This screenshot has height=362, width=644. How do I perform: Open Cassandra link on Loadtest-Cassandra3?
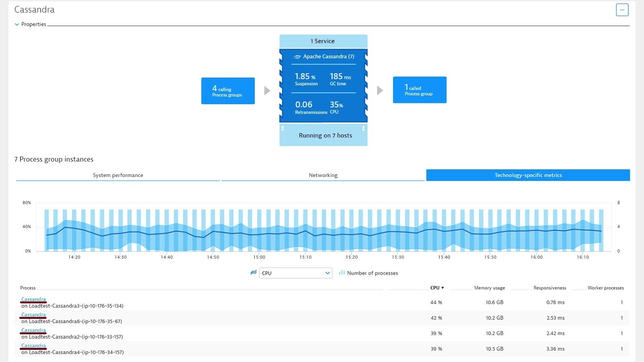click(33, 299)
